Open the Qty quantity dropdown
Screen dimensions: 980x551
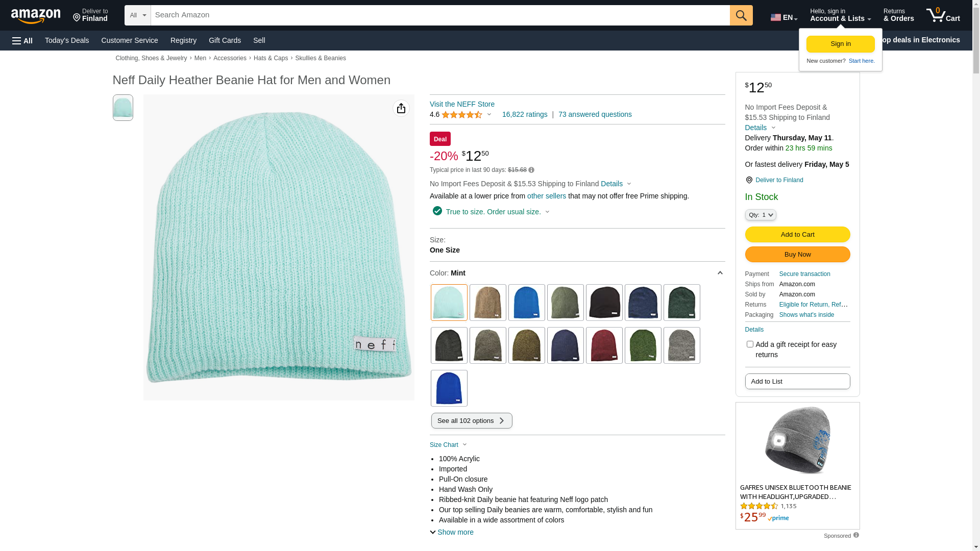[761, 215]
